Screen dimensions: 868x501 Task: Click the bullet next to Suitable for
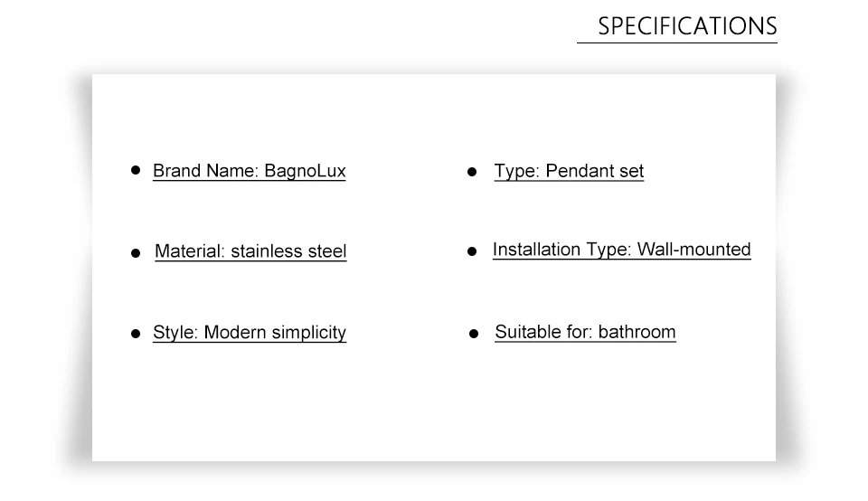474,334
